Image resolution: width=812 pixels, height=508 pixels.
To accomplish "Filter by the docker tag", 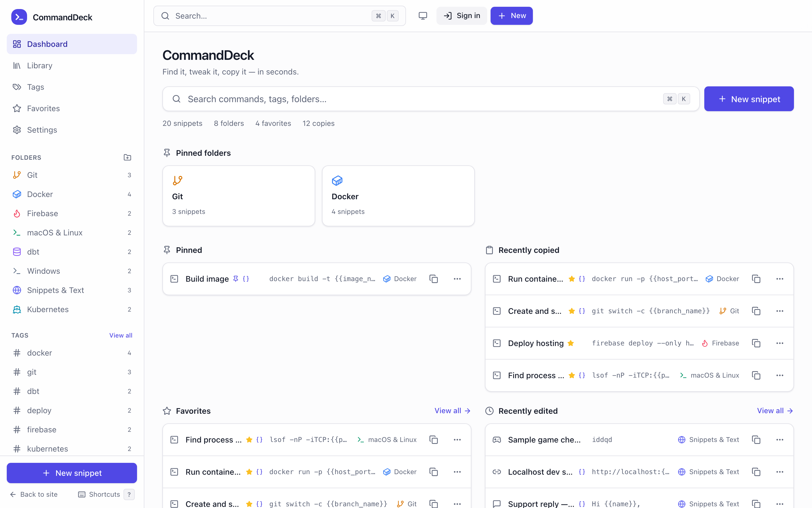I will [72, 353].
